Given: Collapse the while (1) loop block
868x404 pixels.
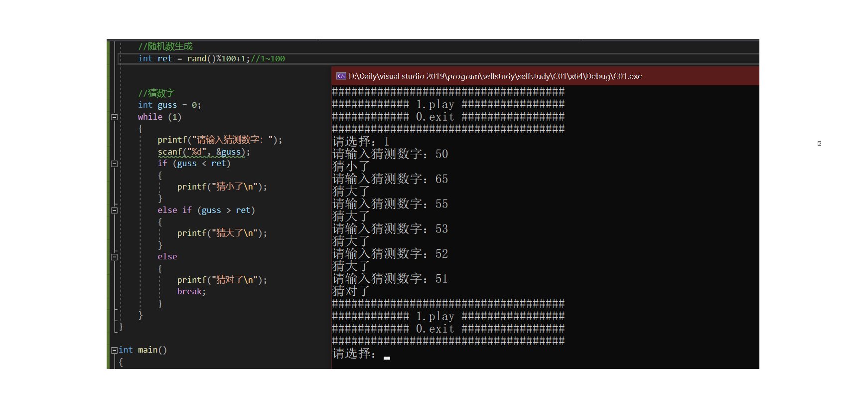Looking at the screenshot, I should pos(114,117).
